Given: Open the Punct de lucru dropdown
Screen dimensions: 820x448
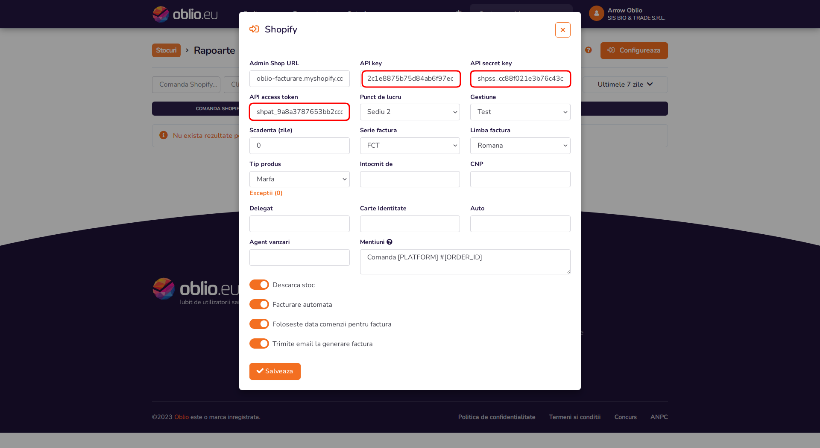Looking at the screenshot, I should pyautogui.click(x=410, y=112).
